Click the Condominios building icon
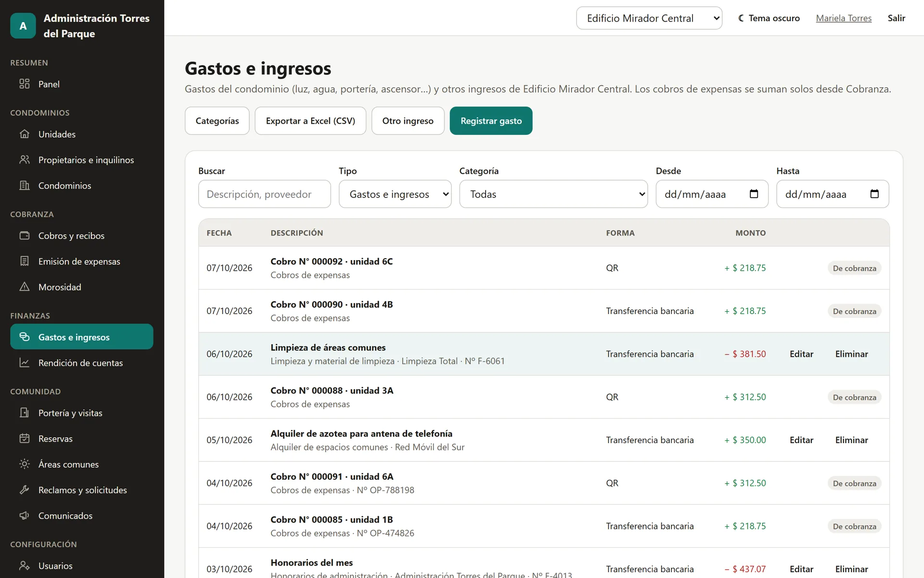924x578 pixels. pyautogui.click(x=25, y=185)
